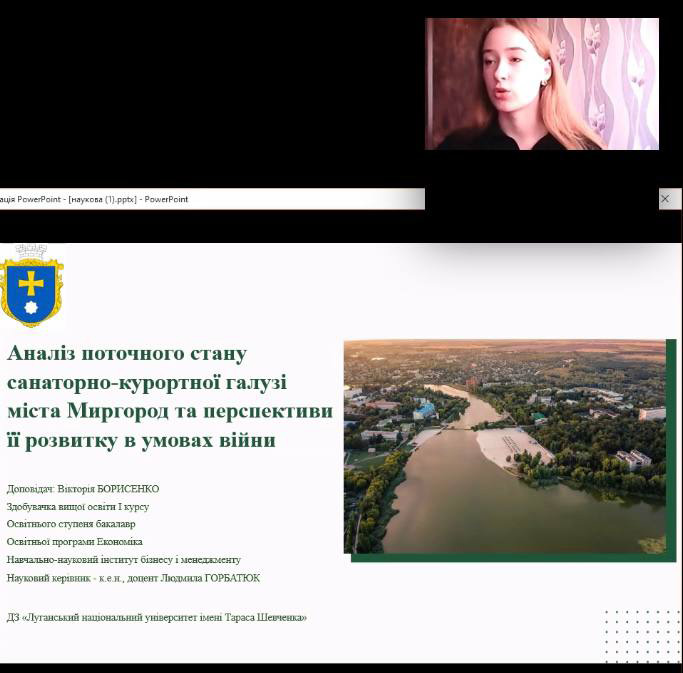
Task: Click line 'Освітньої програми Економіка'
Action: tap(74, 542)
